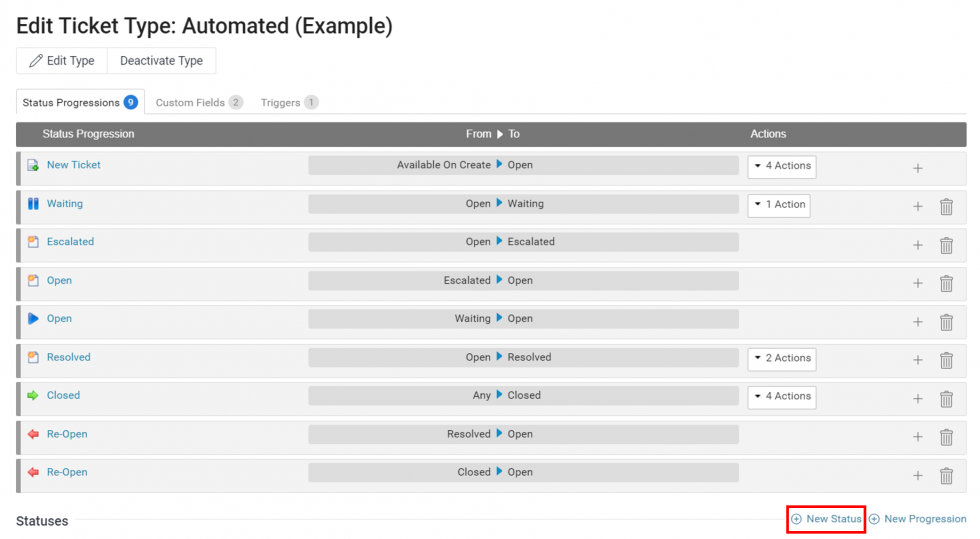Click the green arrow Closed icon
The width and height of the screenshot is (980, 539).
(x=33, y=396)
